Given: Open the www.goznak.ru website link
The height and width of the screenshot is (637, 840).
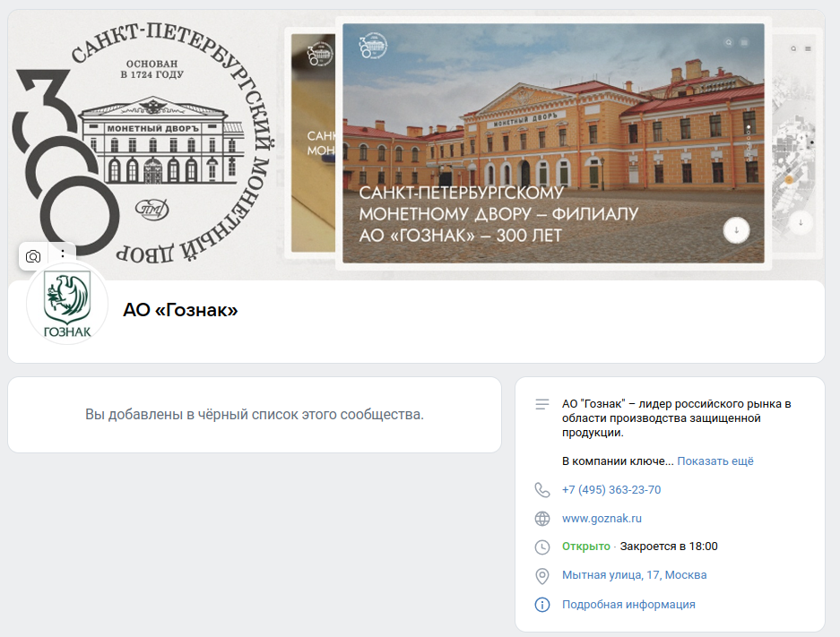Looking at the screenshot, I should point(602,518).
